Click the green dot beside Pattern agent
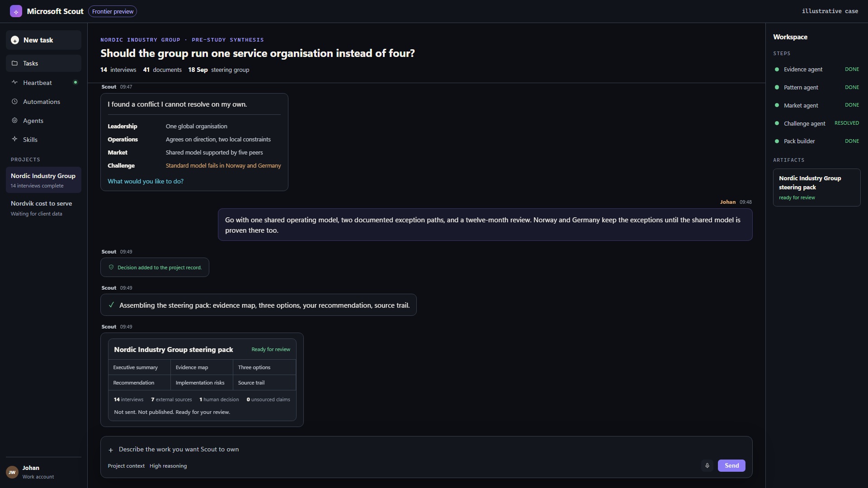The width and height of the screenshot is (868, 488). click(x=777, y=87)
